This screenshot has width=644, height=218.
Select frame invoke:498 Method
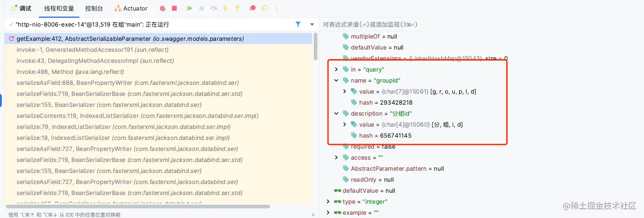click(158, 72)
